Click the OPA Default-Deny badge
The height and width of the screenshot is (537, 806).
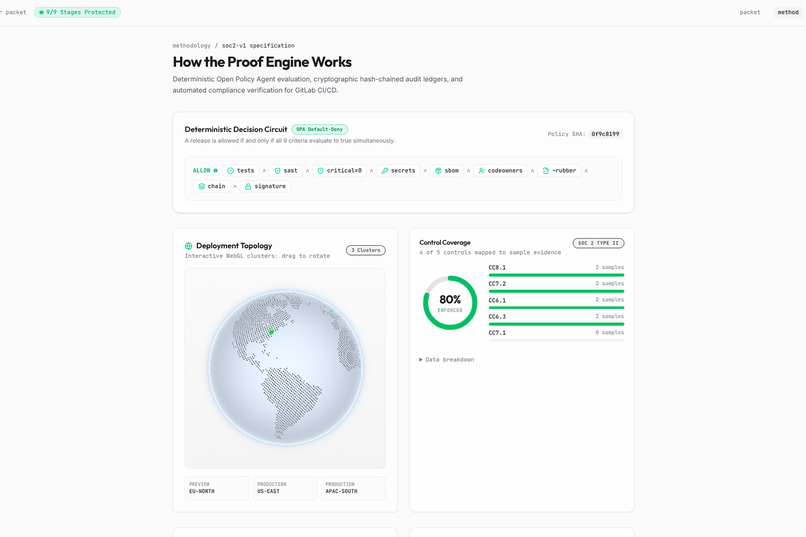pos(319,129)
